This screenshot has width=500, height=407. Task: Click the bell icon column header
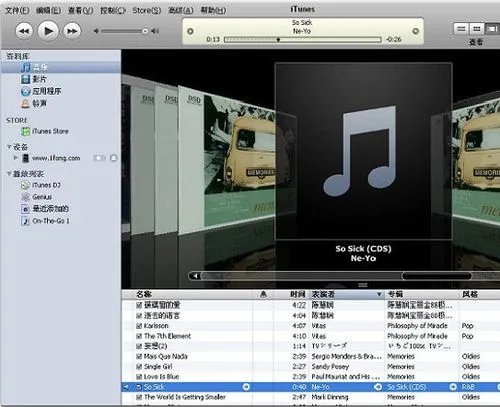[263, 294]
